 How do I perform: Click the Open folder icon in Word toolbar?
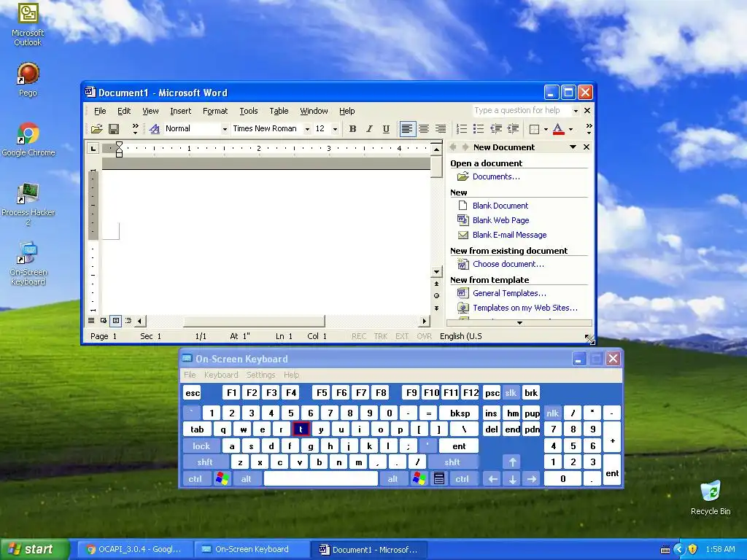(97, 128)
